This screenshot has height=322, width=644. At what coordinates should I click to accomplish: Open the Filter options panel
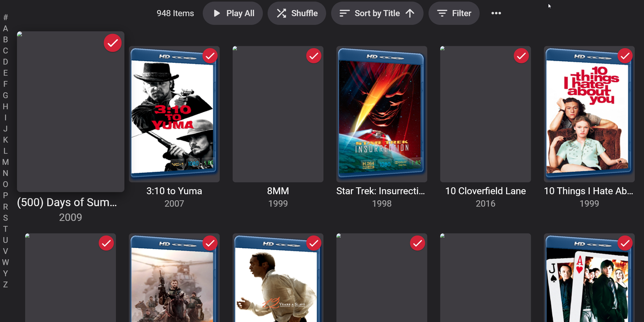tap(454, 13)
